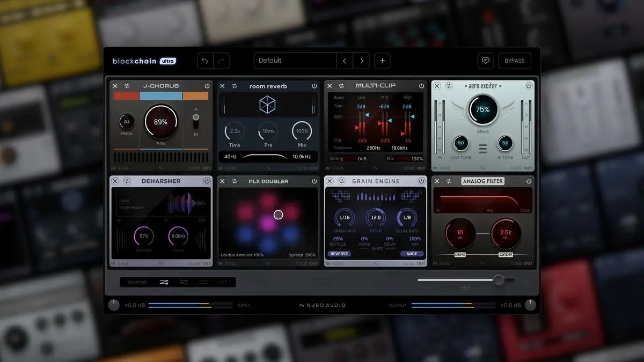Image resolution: width=644 pixels, height=362 pixels.
Task: Click the GRAIN RATE knob showing 1/16
Action: click(345, 218)
